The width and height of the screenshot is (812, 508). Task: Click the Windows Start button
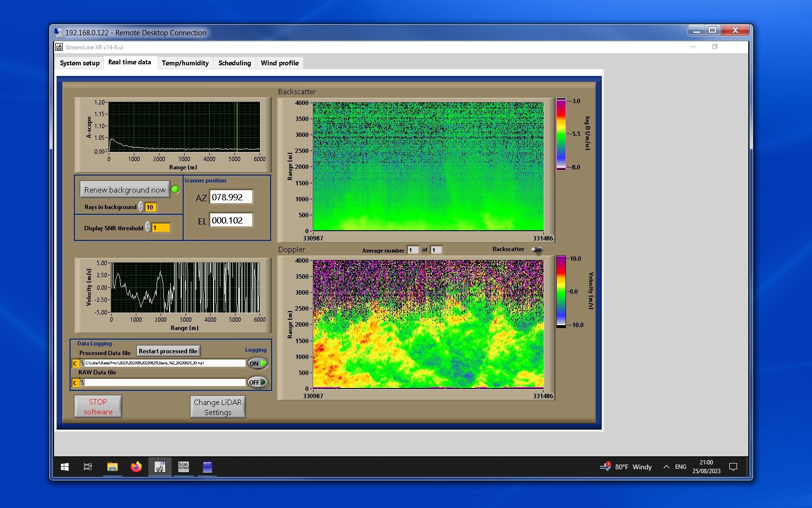[x=65, y=467]
